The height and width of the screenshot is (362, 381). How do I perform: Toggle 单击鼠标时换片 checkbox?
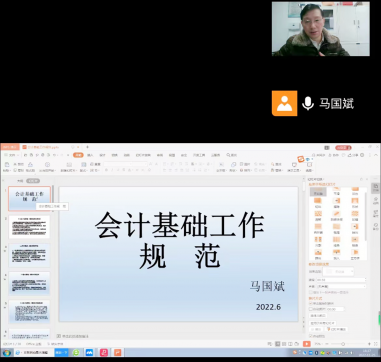pyautogui.click(x=311, y=303)
